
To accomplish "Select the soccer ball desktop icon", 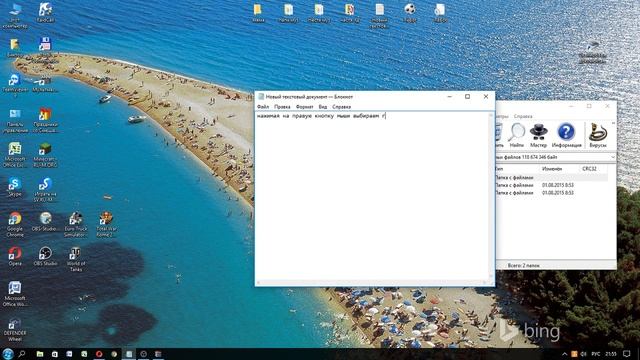I will 410,13.
